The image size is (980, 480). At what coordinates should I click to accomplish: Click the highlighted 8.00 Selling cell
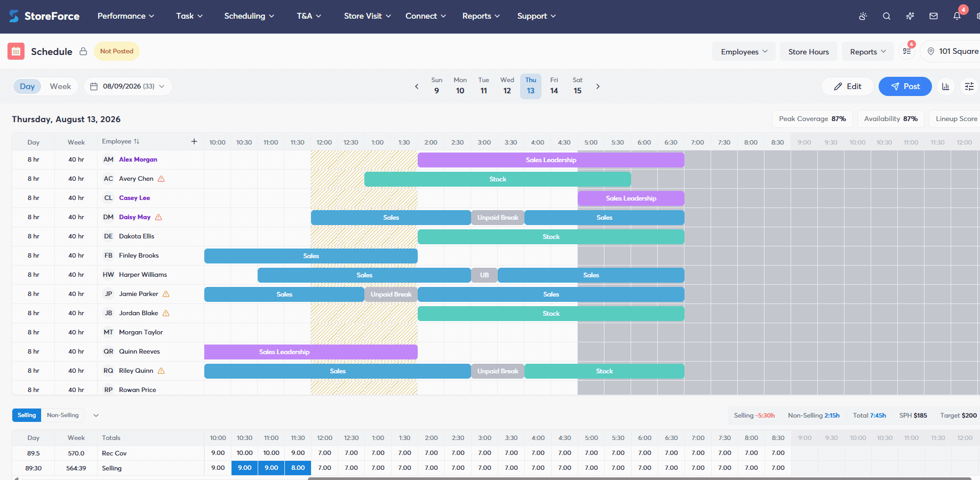coord(298,468)
